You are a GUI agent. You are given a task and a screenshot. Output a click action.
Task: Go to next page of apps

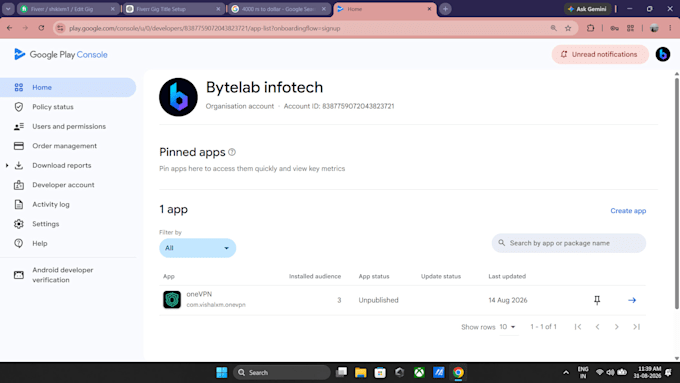coord(616,327)
